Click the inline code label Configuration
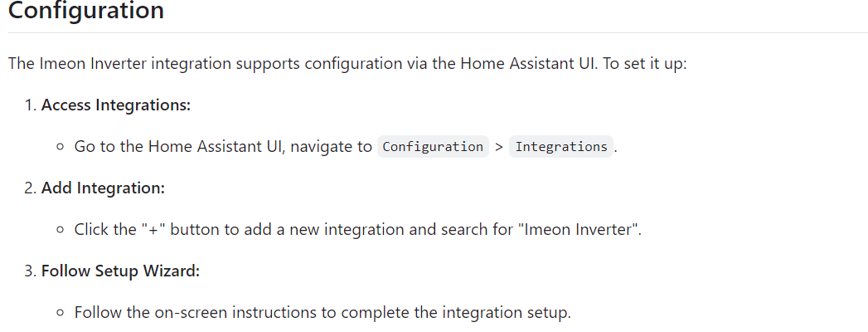The height and width of the screenshot is (332, 868). tap(433, 147)
